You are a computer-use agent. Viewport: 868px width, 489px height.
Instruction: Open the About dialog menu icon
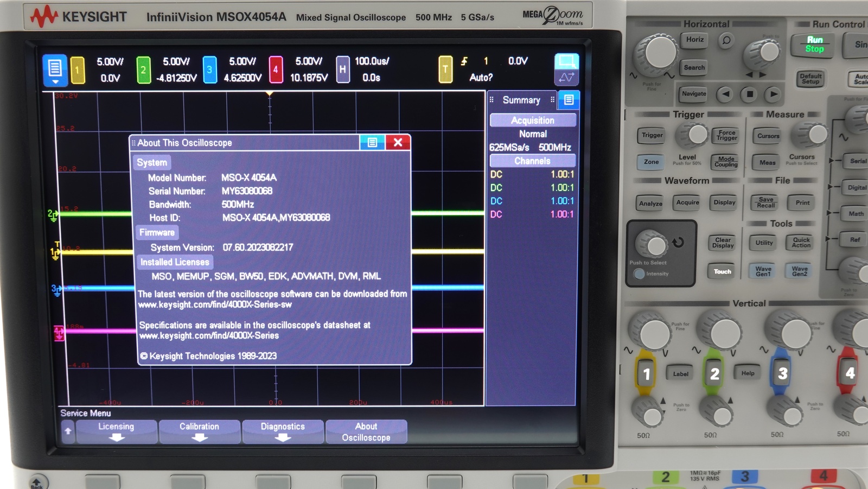pos(372,142)
